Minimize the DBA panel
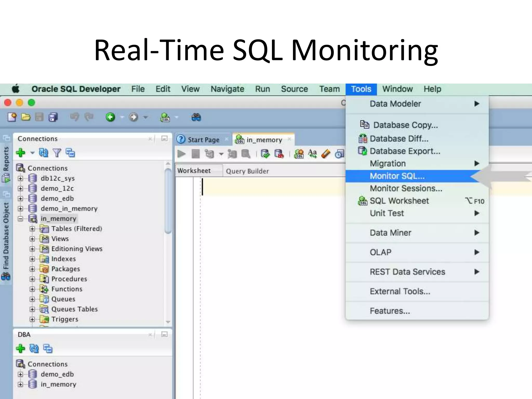532x399 pixels. point(164,335)
